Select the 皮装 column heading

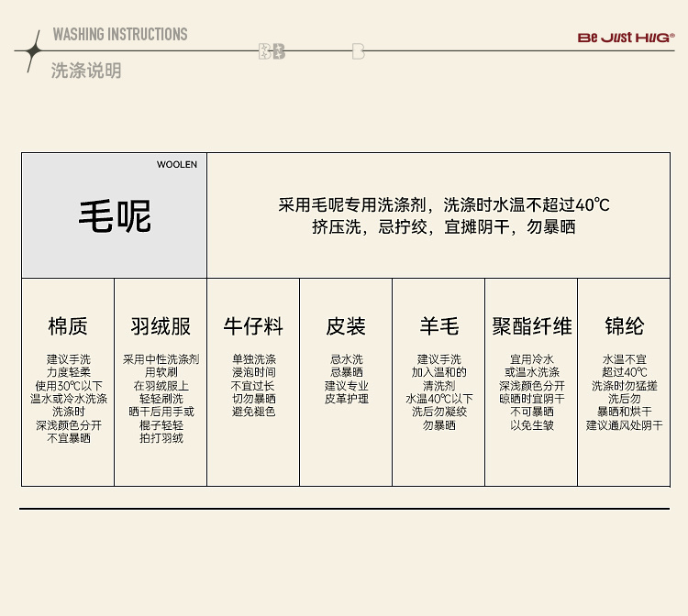click(346, 326)
